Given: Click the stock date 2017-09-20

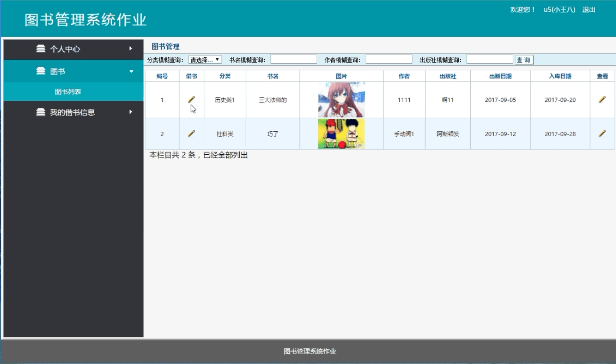Looking at the screenshot, I should (x=560, y=100).
